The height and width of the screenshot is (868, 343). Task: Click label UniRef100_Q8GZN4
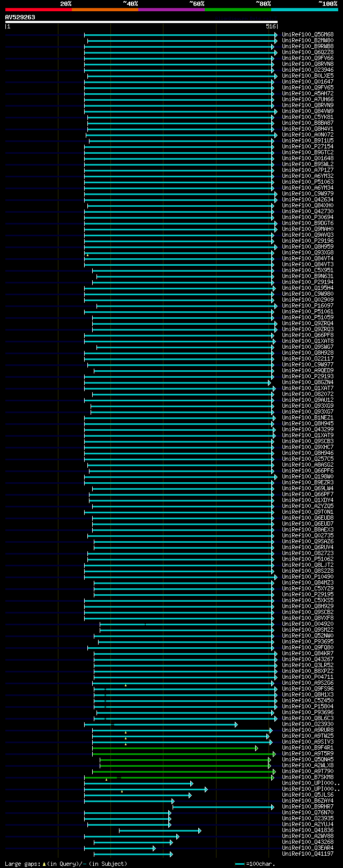pyautogui.click(x=308, y=383)
